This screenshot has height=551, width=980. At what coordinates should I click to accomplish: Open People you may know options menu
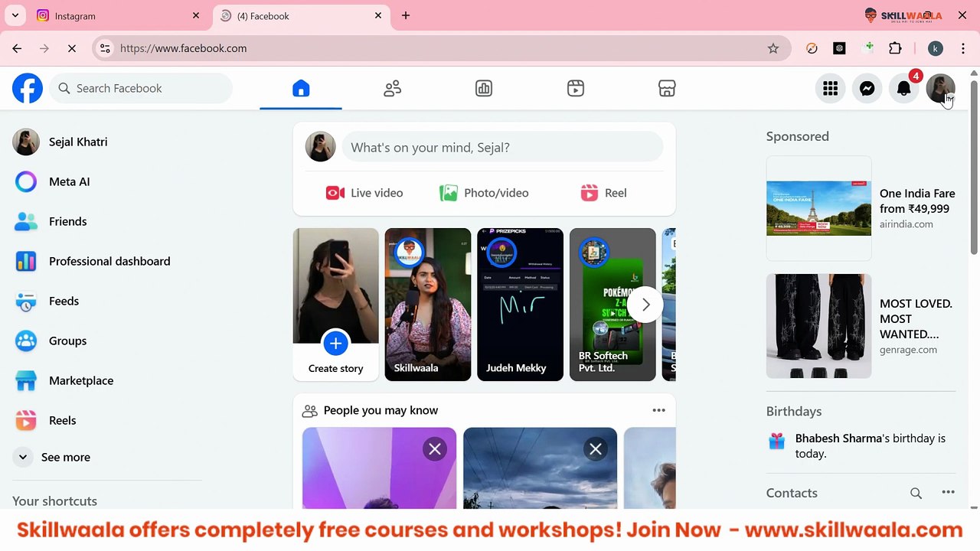658,411
